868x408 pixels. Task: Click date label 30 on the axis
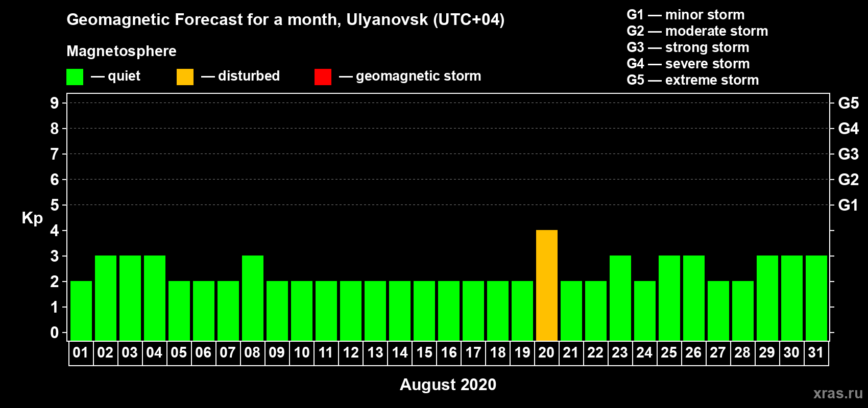click(x=791, y=352)
